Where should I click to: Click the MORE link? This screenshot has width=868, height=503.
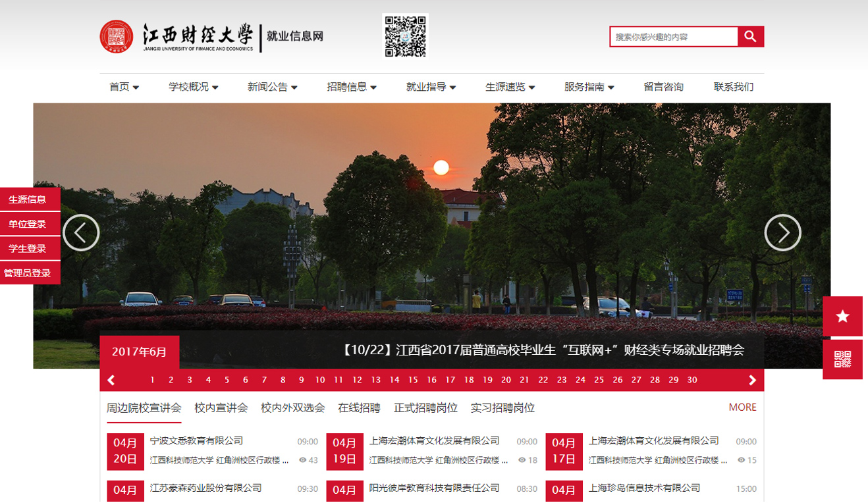click(x=742, y=407)
